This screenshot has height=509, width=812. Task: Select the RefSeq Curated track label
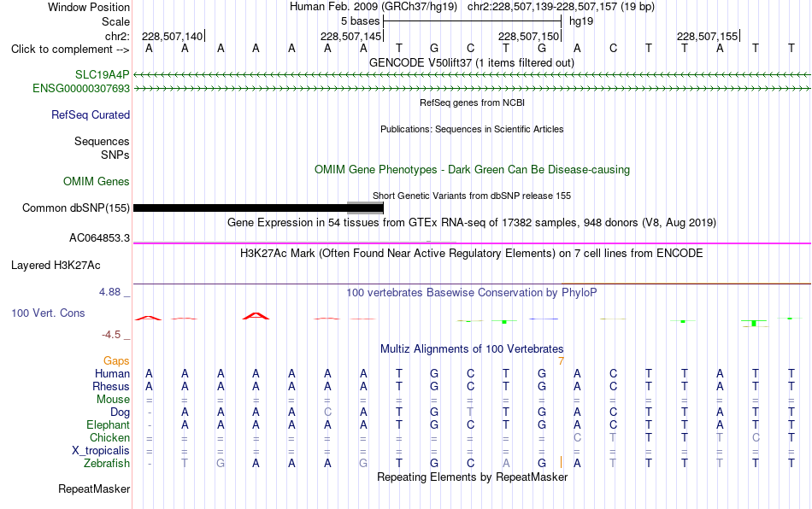91,114
